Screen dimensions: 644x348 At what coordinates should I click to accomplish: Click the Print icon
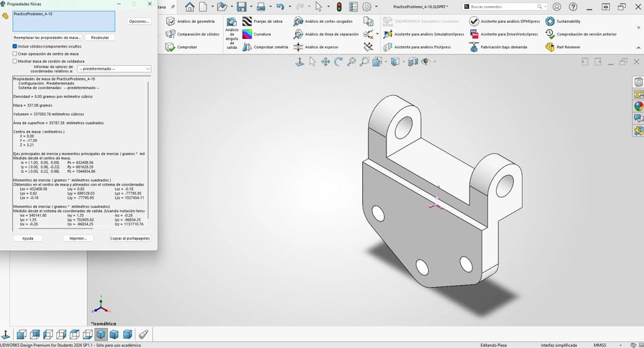point(261,7)
